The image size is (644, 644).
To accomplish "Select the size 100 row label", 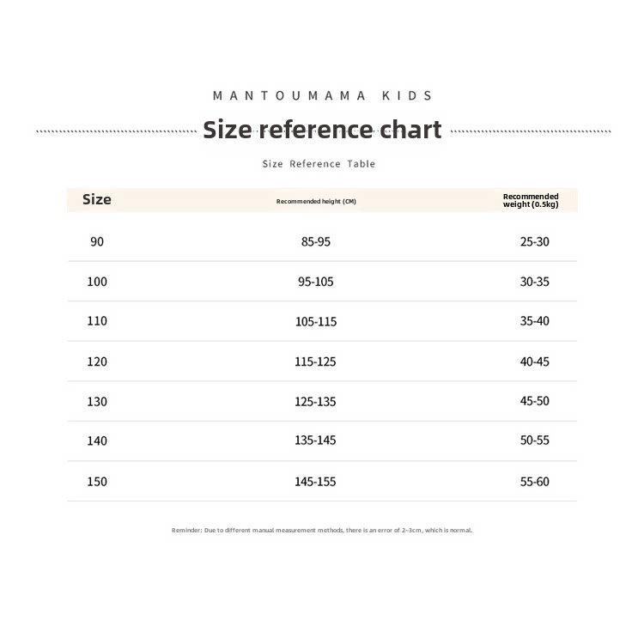I will (x=97, y=282).
